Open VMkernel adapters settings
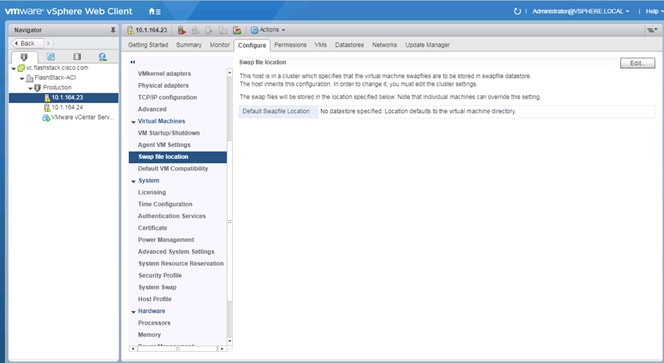 click(164, 74)
